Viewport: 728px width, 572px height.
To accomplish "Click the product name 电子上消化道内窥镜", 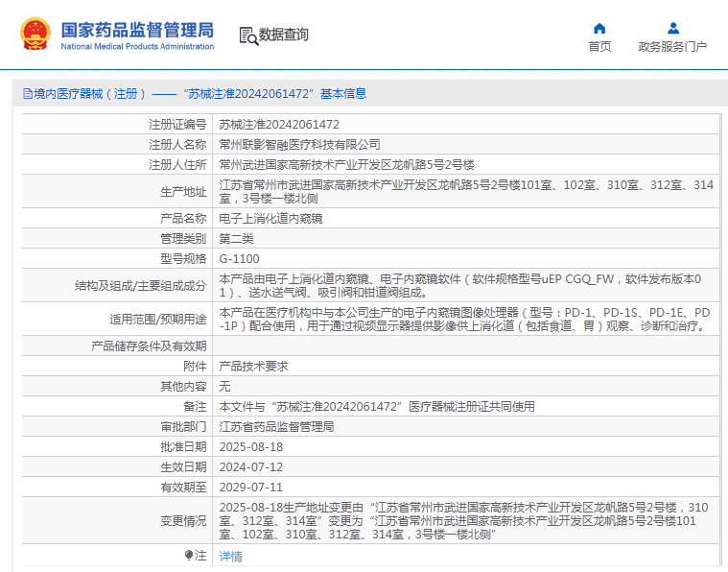I will (x=270, y=219).
